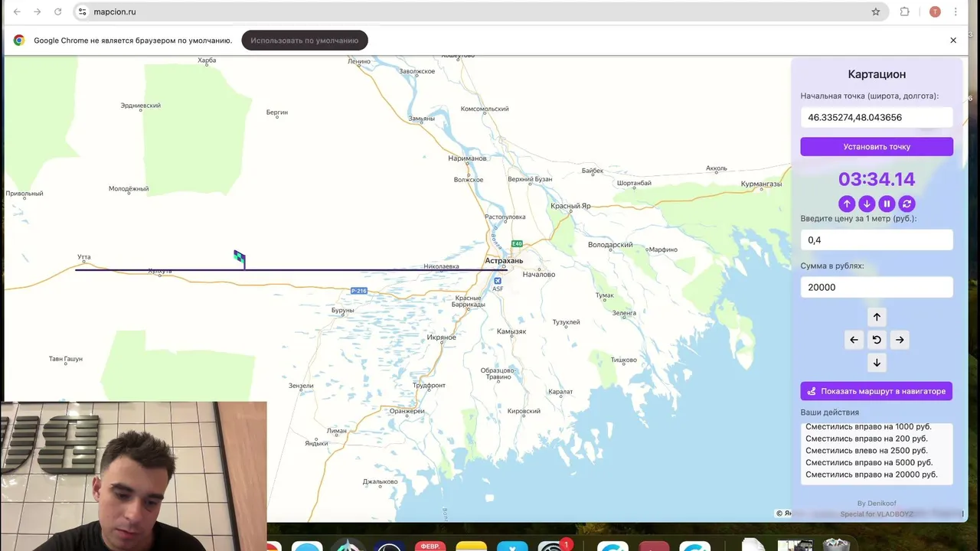Click the timer up-arrow round button
The width and height of the screenshot is (980, 551).
coord(847,204)
